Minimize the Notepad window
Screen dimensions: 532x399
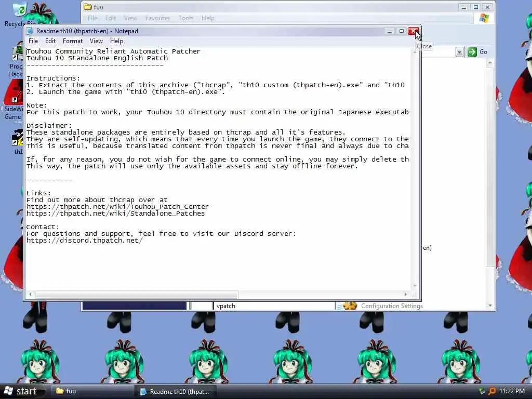point(390,31)
